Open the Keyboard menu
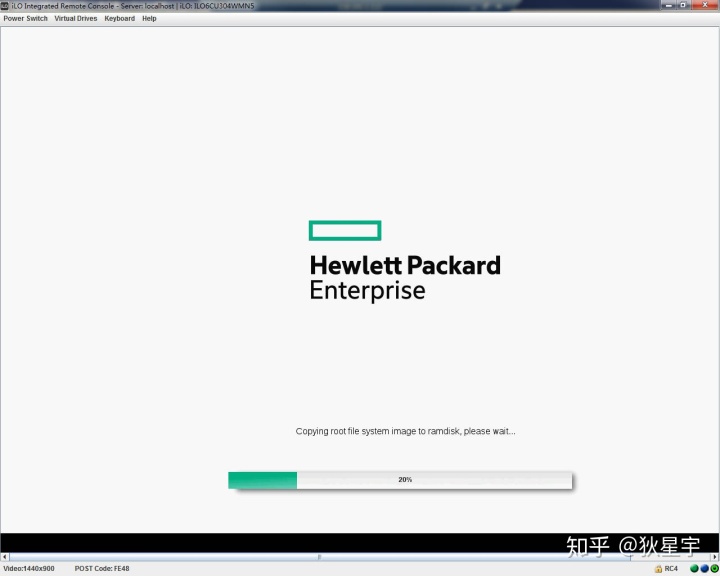The height and width of the screenshot is (576, 720). point(119,18)
